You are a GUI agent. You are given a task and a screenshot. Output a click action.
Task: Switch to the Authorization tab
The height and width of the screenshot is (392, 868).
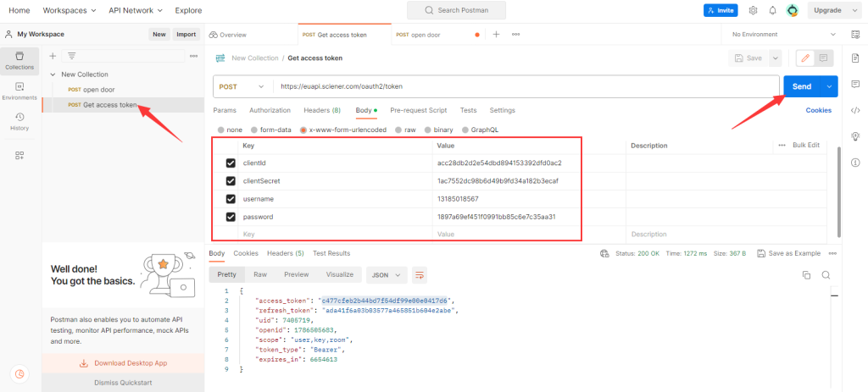[x=270, y=111]
